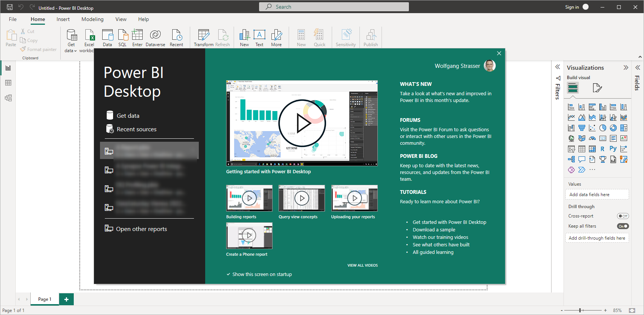This screenshot has height=315, width=644.
Task: Open the Modeling ribbon tab
Action: click(92, 19)
